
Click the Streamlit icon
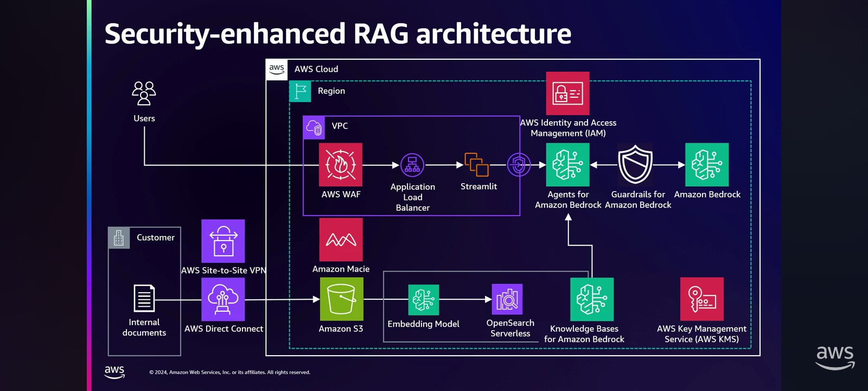click(477, 165)
